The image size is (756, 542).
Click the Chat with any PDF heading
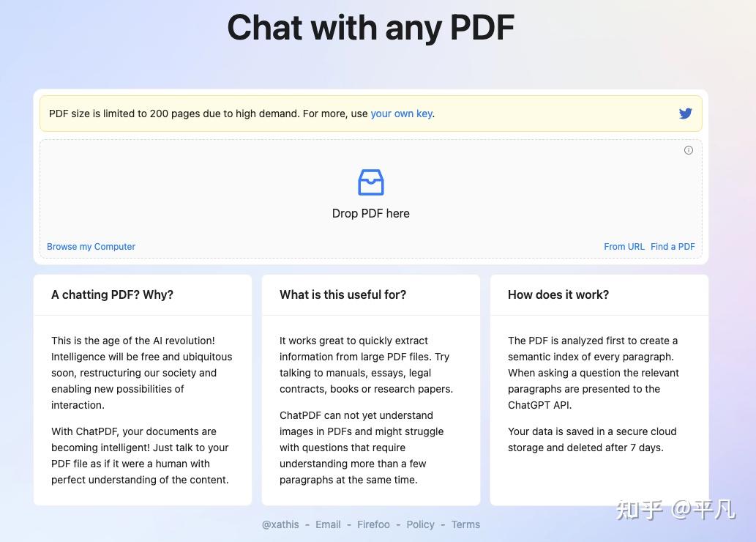(371, 28)
